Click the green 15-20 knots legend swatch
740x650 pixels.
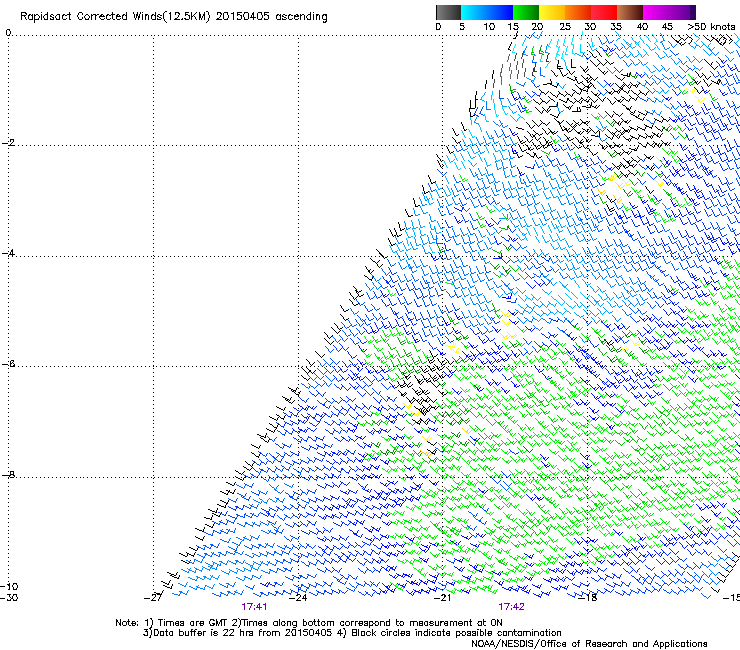(x=526, y=12)
